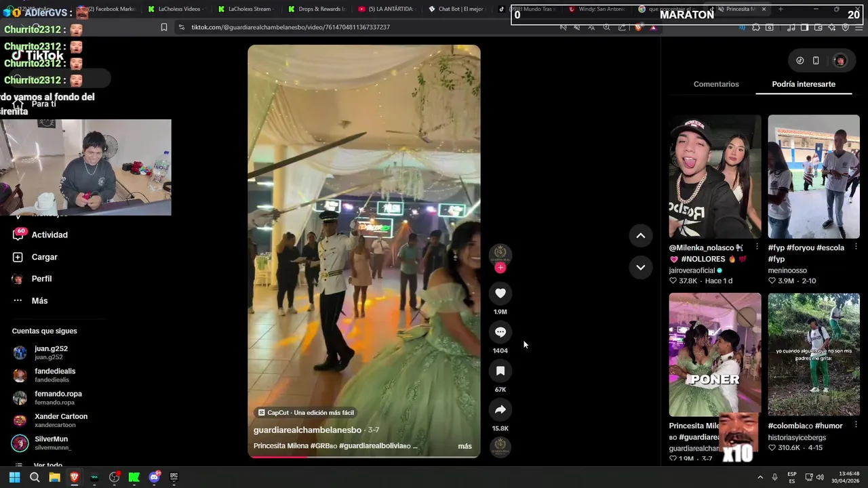Open Discord from taskbar
This screenshot has width=868, height=488.
(154, 477)
